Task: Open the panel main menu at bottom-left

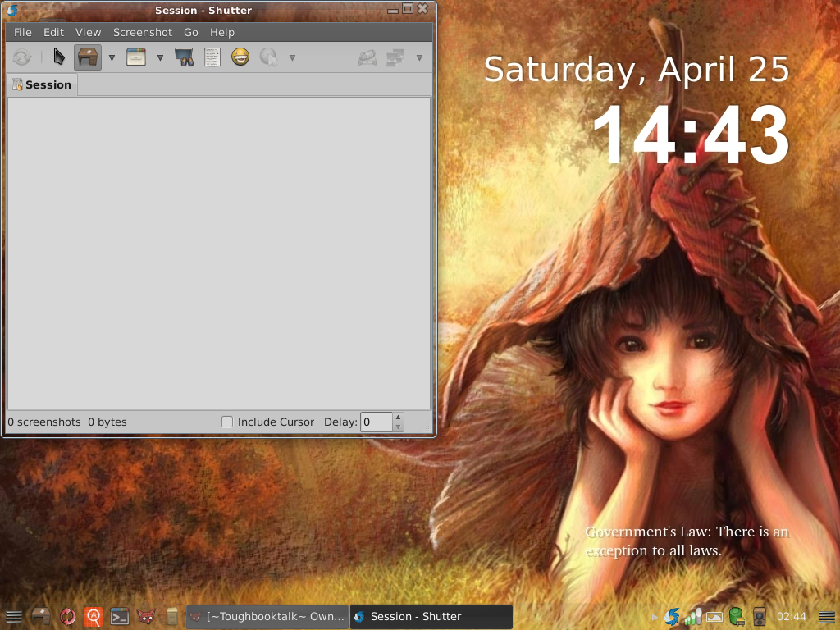Action: click(13, 617)
